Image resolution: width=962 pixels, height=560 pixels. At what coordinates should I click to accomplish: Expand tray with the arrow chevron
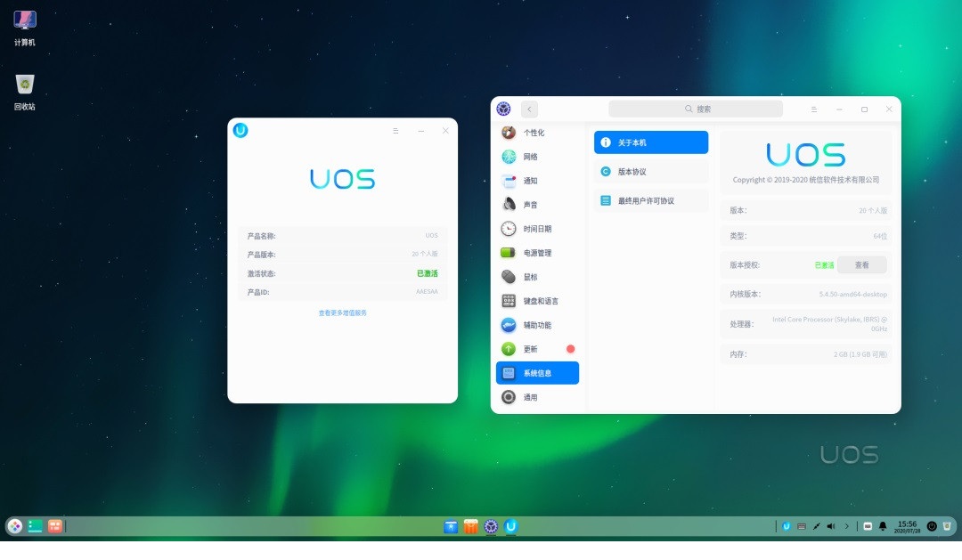[x=847, y=526]
